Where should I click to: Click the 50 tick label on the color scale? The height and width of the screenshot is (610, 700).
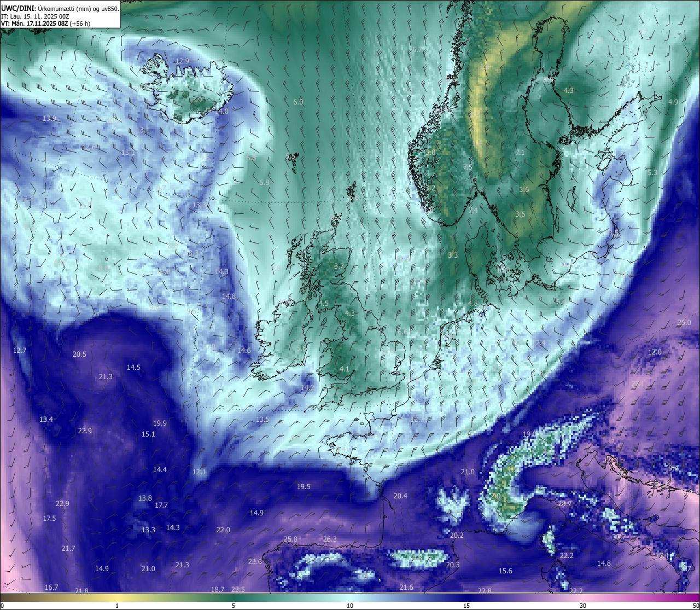695,606
